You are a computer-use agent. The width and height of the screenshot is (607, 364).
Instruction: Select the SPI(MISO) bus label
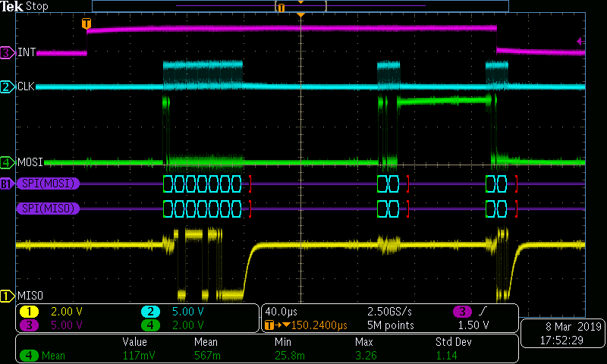click(48, 209)
